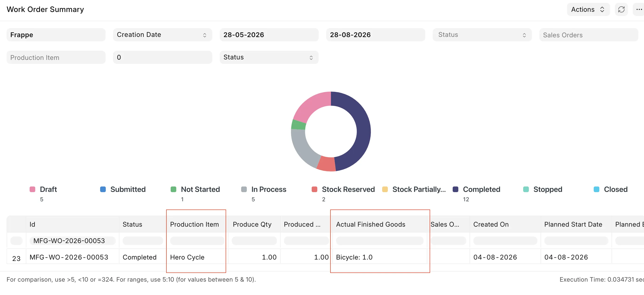644x295 pixels.
Task: Click the refresh report icon
Action: click(621, 9)
